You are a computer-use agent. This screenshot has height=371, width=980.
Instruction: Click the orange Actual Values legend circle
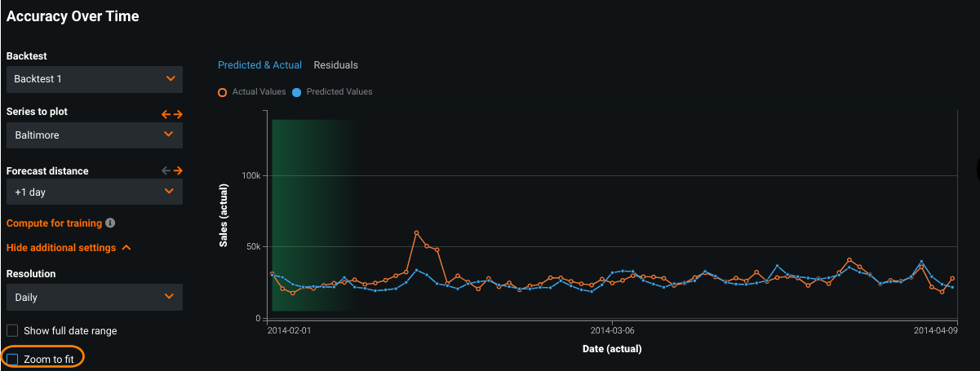223,92
